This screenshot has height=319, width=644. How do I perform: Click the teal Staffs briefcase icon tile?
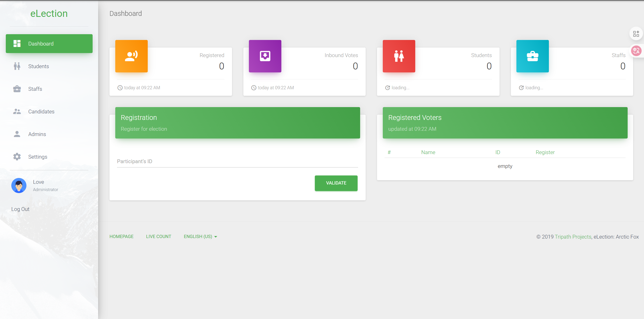533,56
